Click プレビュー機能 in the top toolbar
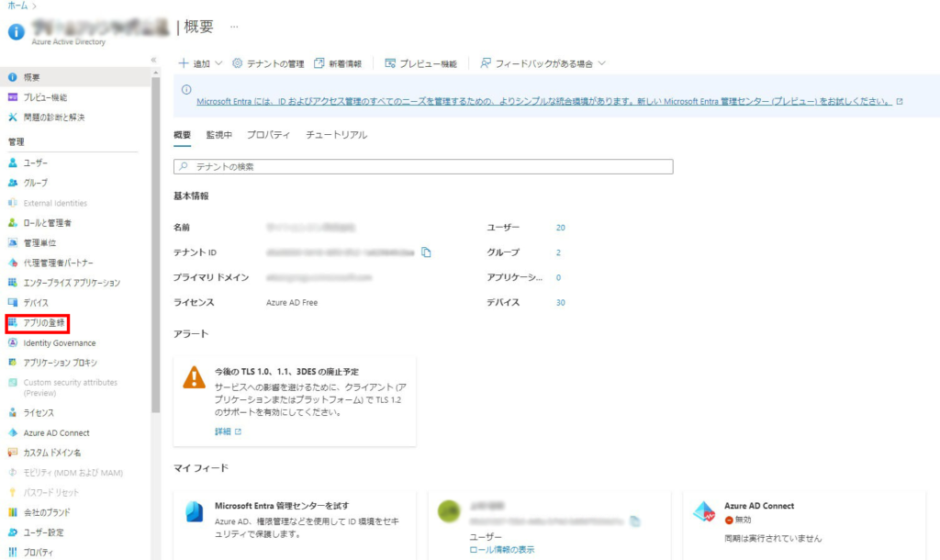The image size is (940, 560). click(420, 63)
